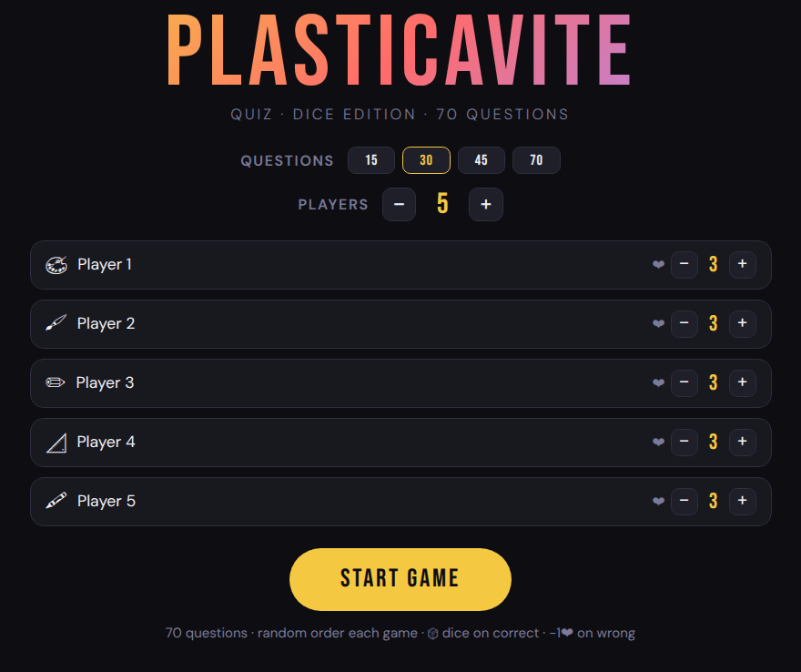Screen dimensions: 801x672
Task: Increase the number of players
Action: tap(486, 204)
